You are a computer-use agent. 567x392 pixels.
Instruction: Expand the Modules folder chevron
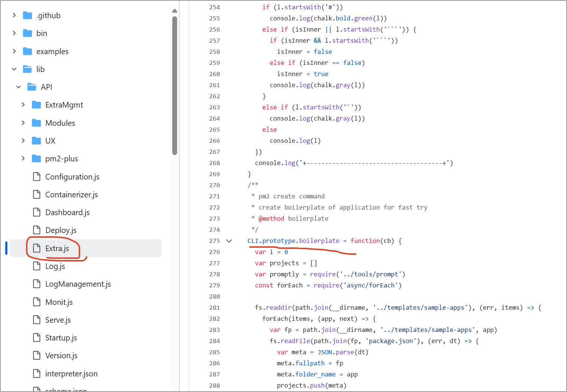click(23, 123)
